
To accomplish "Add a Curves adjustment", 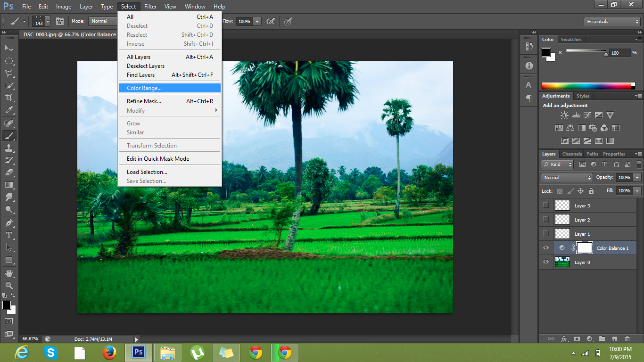I will [587, 115].
